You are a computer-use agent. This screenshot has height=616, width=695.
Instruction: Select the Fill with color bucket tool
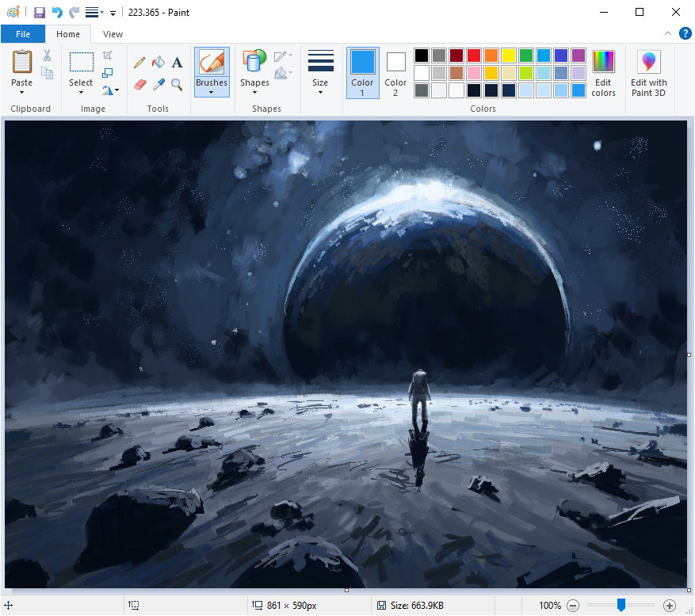pyautogui.click(x=158, y=62)
